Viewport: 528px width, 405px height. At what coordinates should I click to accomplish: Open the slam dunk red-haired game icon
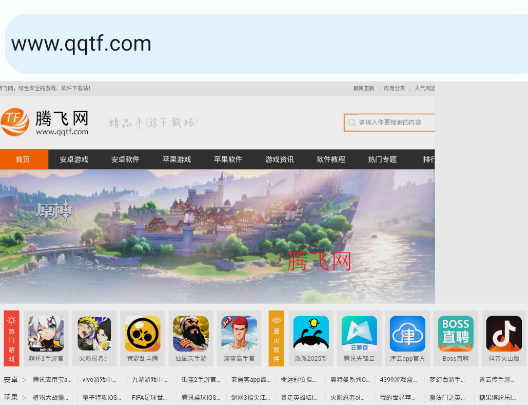coord(239,334)
